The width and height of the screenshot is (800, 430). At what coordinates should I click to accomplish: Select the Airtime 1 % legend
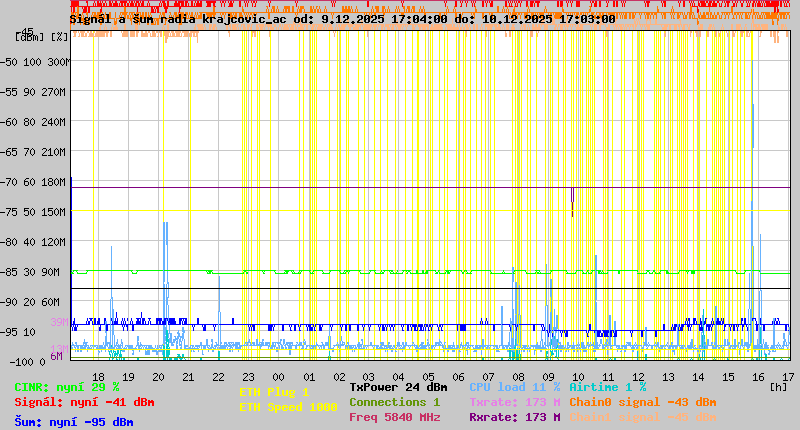click(x=608, y=387)
